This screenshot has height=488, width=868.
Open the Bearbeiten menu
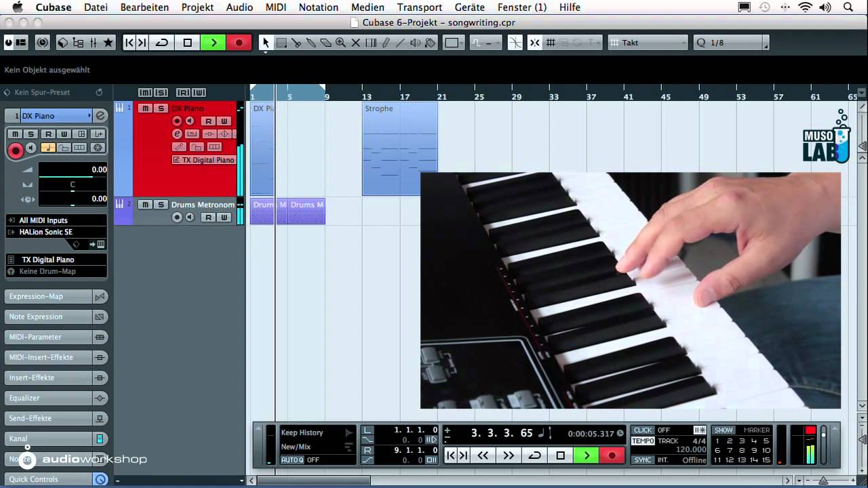point(144,7)
